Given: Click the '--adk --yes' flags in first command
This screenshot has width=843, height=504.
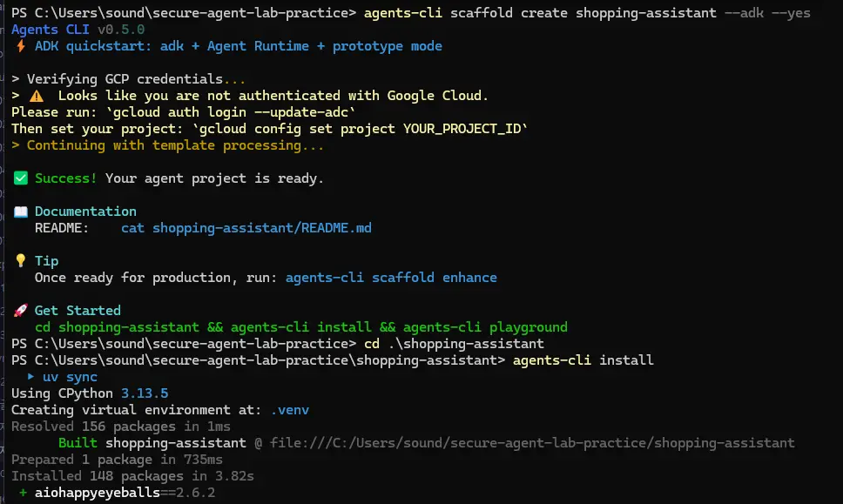Looking at the screenshot, I should coord(767,13).
